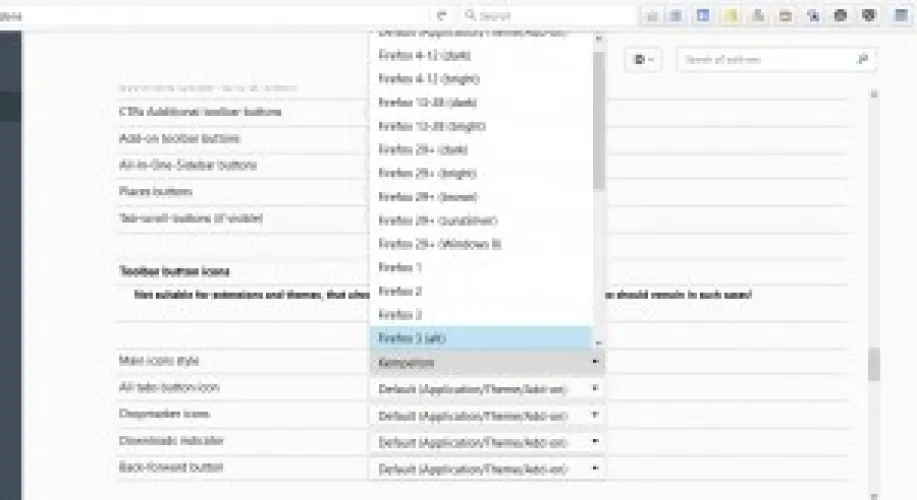Screen dimensions: 917x500
Task: Click the reload button in the address bar
Action: coord(442,16)
